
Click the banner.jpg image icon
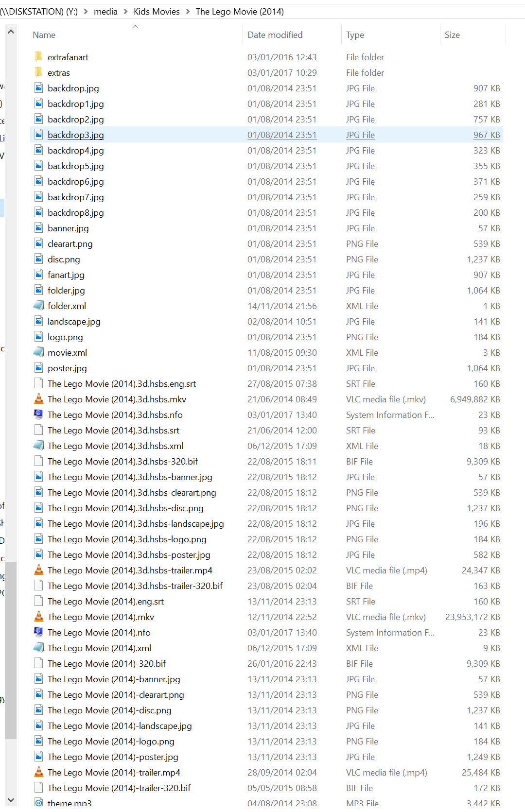(x=39, y=228)
